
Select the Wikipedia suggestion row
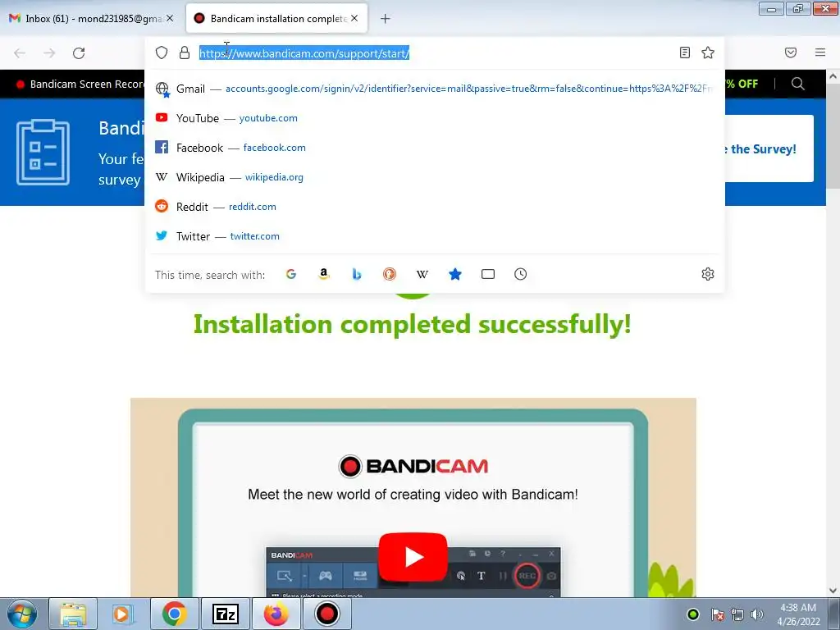pos(435,177)
